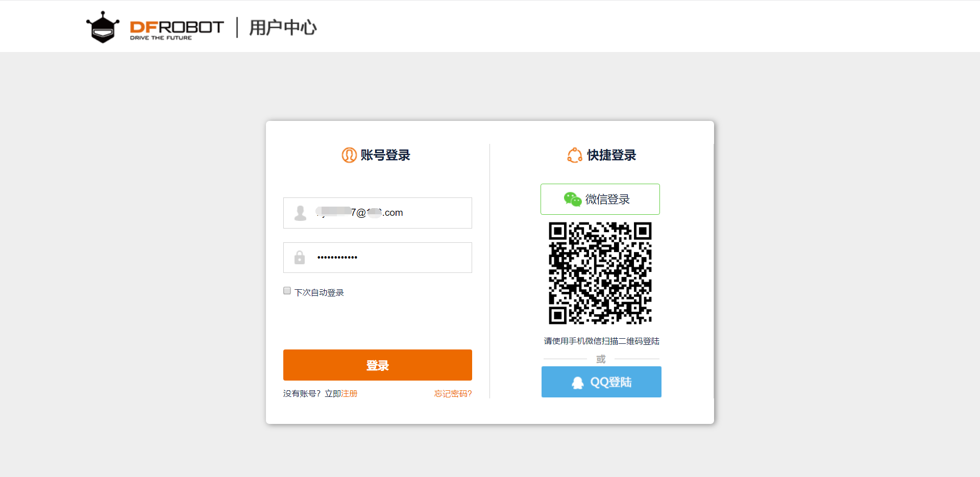Focus the password input field
Viewport: 980px width, 477px height.
378,258
